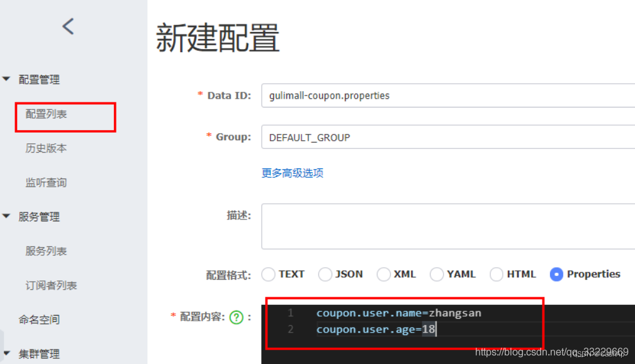This screenshot has width=635, height=364.
Task: Select the TEXT format radio button
Action: click(x=268, y=274)
